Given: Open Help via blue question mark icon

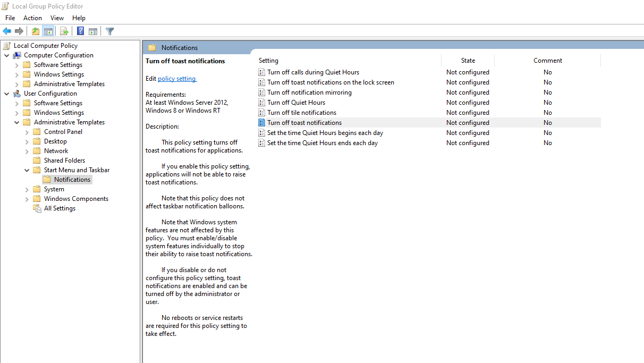Looking at the screenshot, I should [x=80, y=31].
